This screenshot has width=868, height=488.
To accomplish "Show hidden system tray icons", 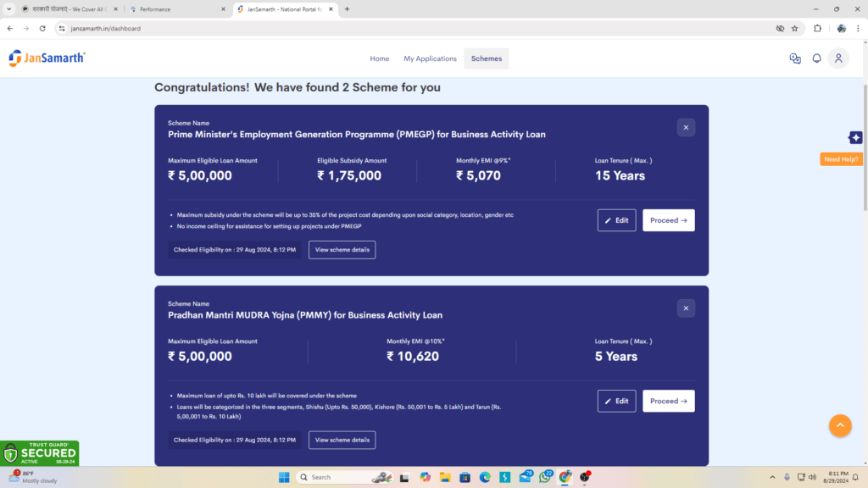I will [x=772, y=477].
